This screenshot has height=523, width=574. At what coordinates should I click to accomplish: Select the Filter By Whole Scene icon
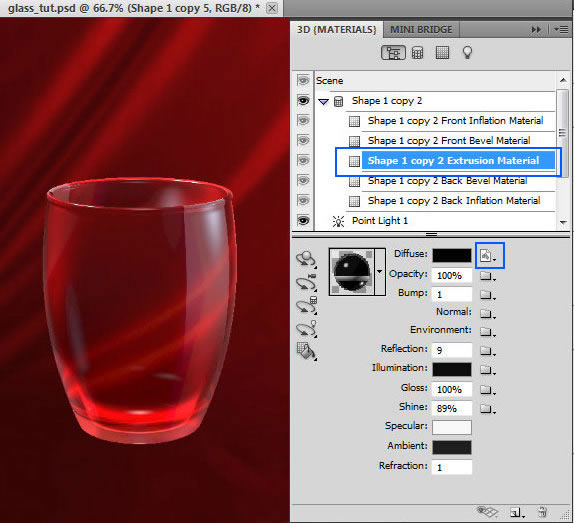tap(393, 53)
